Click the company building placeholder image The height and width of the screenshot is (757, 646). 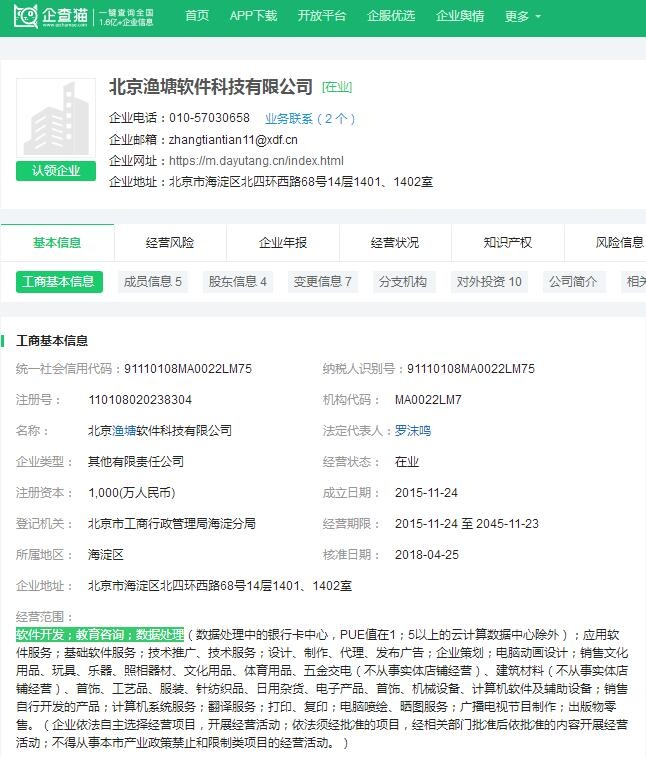tap(56, 118)
